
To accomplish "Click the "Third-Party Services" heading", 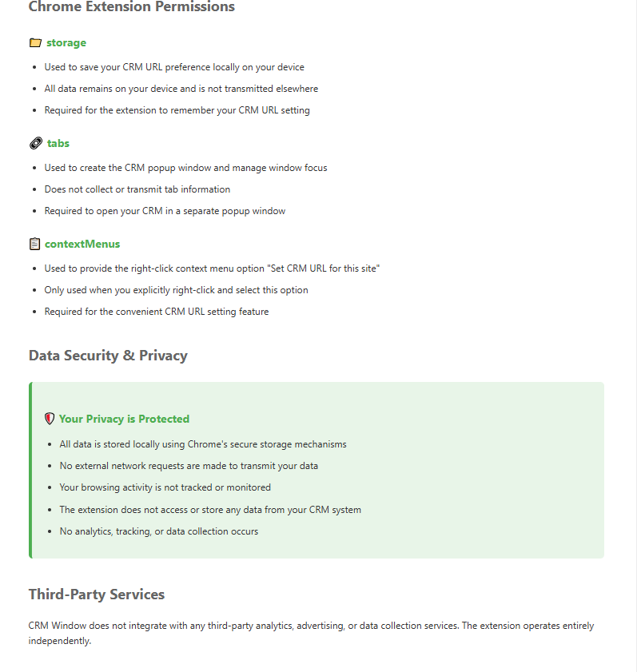I will pyautogui.click(x=97, y=594).
